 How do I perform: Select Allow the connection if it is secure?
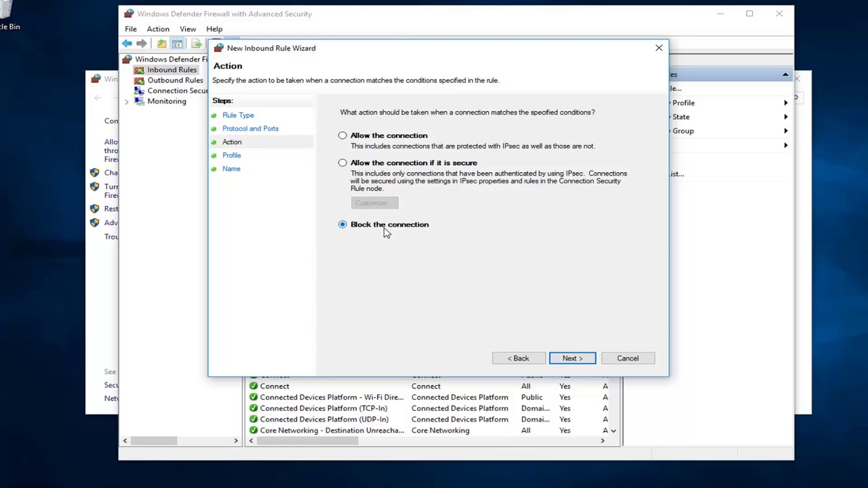[342, 163]
